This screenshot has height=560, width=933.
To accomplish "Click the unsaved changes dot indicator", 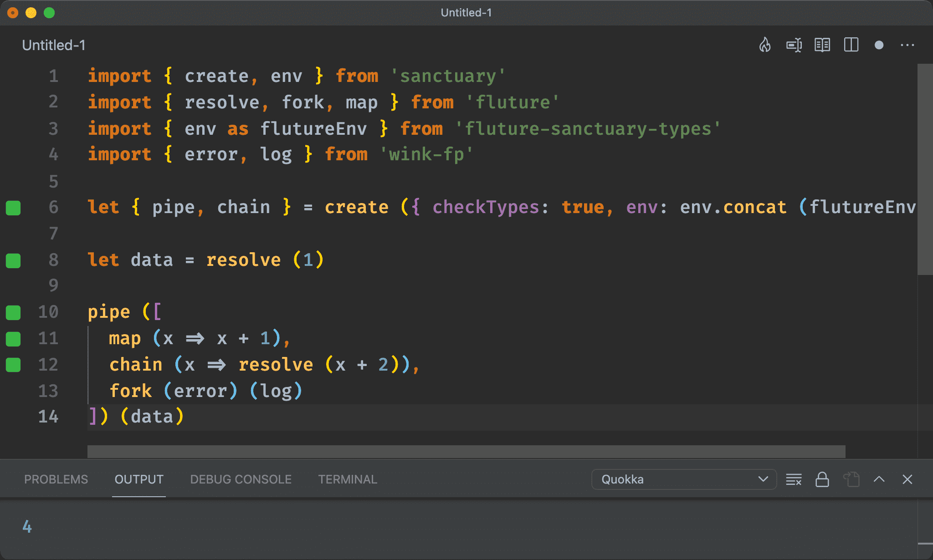I will click(x=880, y=45).
